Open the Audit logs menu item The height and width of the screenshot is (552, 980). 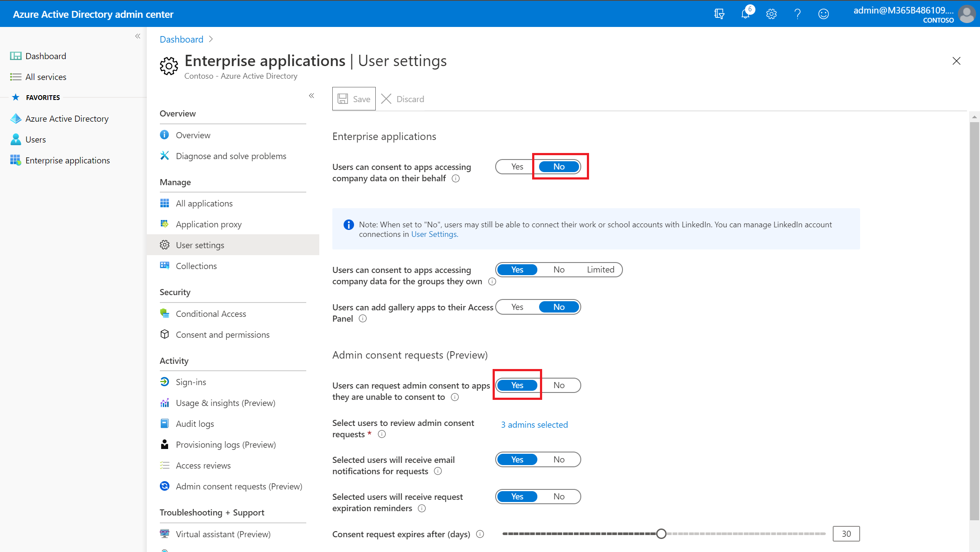(233, 423)
